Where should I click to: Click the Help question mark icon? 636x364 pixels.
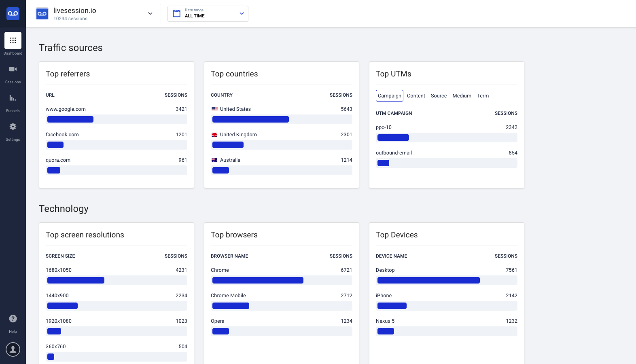pyautogui.click(x=13, y=319)
